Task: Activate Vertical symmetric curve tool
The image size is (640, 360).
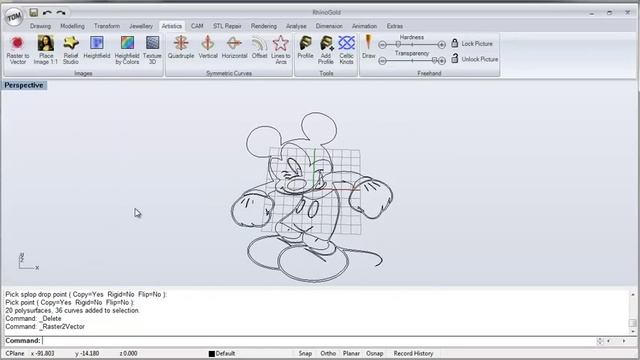Action: coord(208,47)
